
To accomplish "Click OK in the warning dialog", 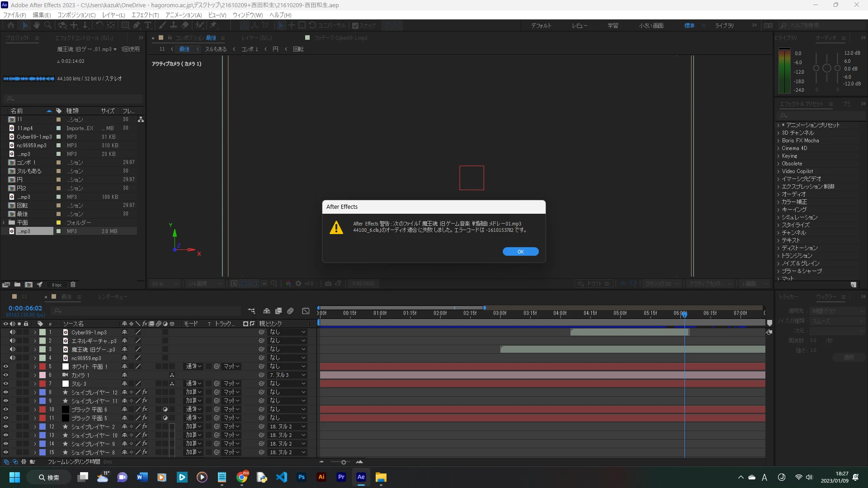I will coord(520,252).
